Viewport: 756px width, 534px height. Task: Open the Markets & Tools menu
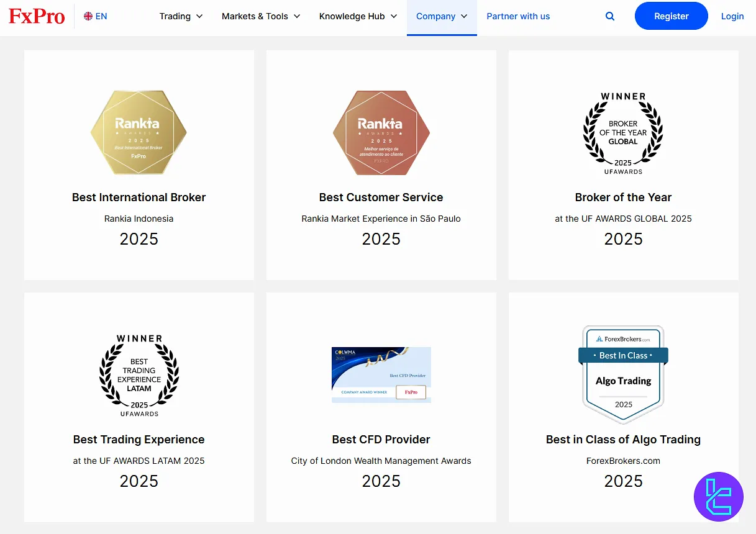point(261,16)
